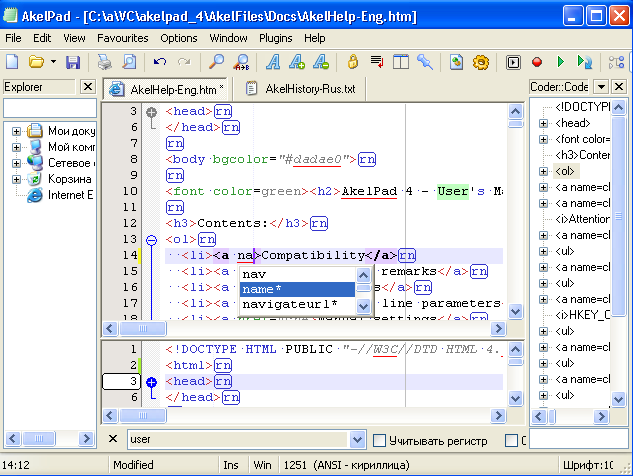Viewport: 633px width, 476px height.
Task: Expand the <head> node in CodeFold tree
Action: click(x=543, y=123)
